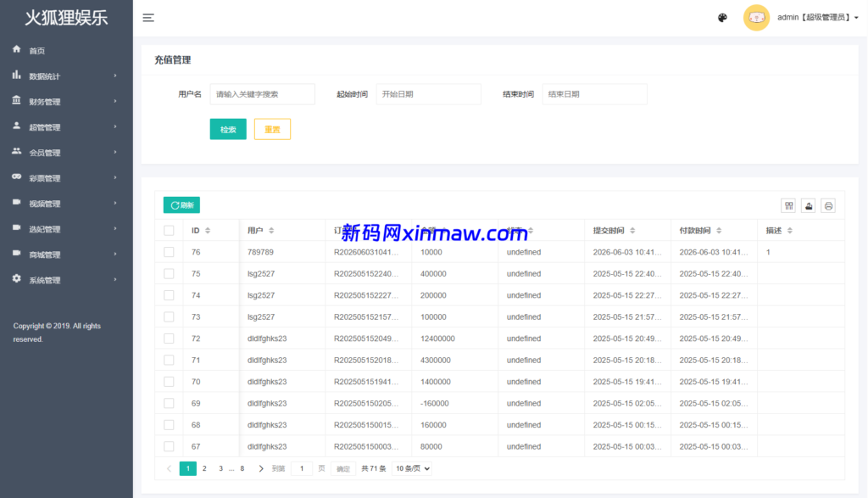Image resolution: width=868 pixels, height=498 pixels.
Task: Open 财务管理 via its bank icon
Action: [x=17, y=100]
